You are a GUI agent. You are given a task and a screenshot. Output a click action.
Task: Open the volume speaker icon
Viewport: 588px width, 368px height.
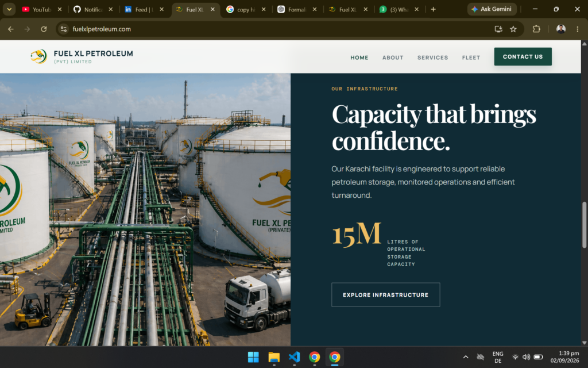(526, 357)
